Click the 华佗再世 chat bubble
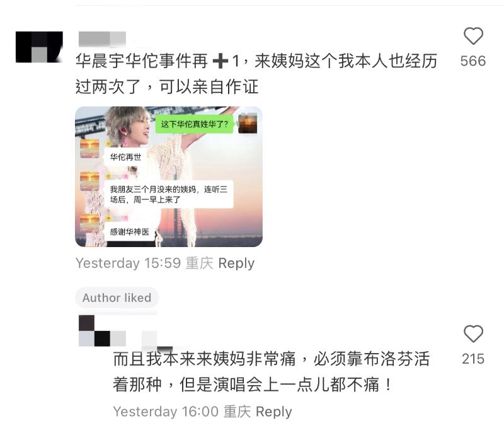Screen dimensions: 504x428 (x=125, y=157)
